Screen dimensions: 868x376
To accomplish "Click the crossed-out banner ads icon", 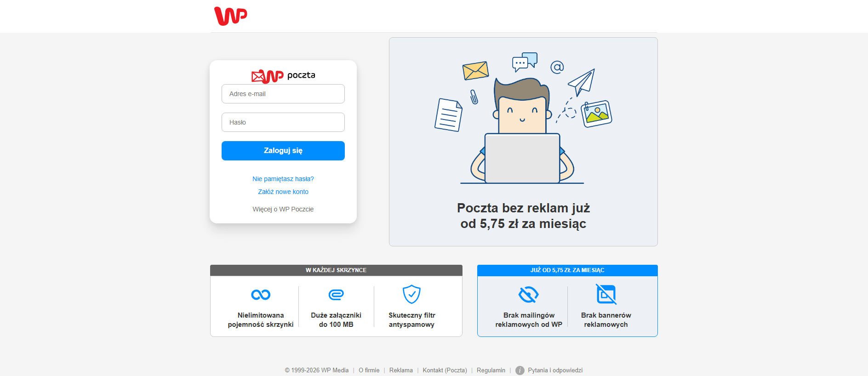I will tap(606, 294).
